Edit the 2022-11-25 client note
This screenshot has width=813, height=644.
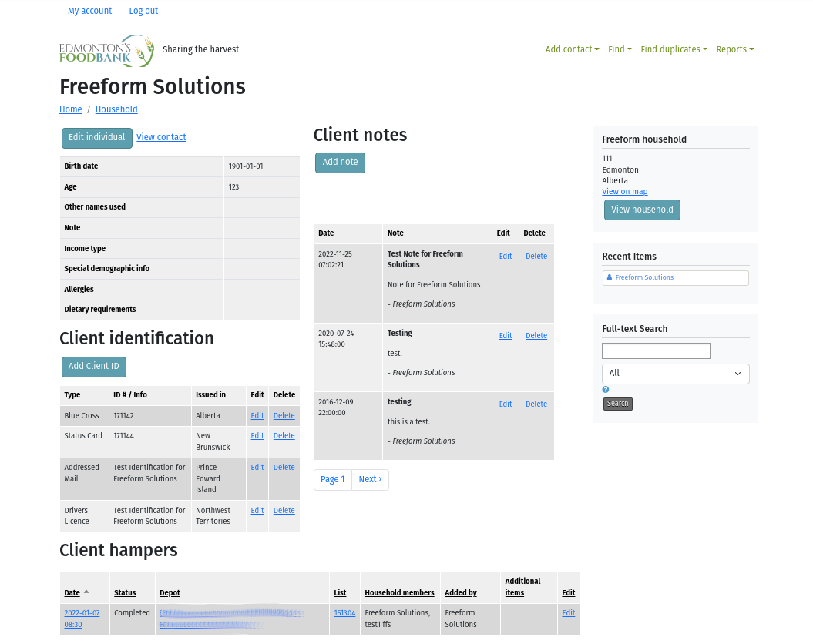pyautogui.click(x=505, y=257)
